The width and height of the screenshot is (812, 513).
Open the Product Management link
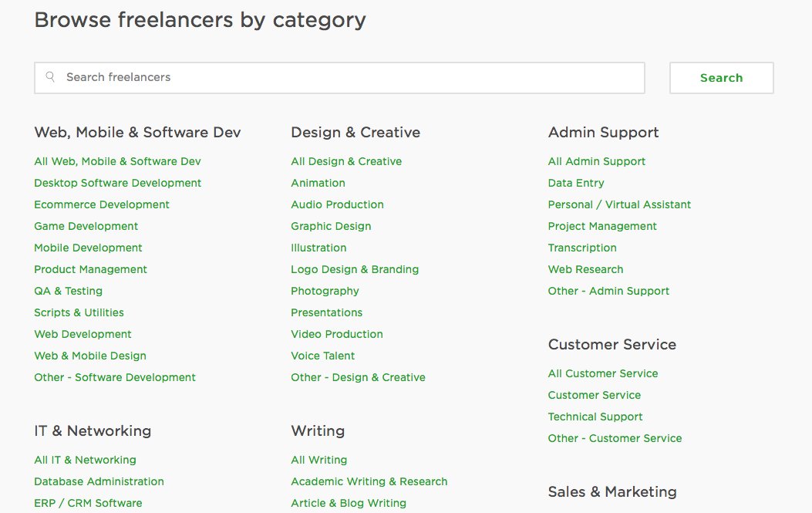click(91, 269)
